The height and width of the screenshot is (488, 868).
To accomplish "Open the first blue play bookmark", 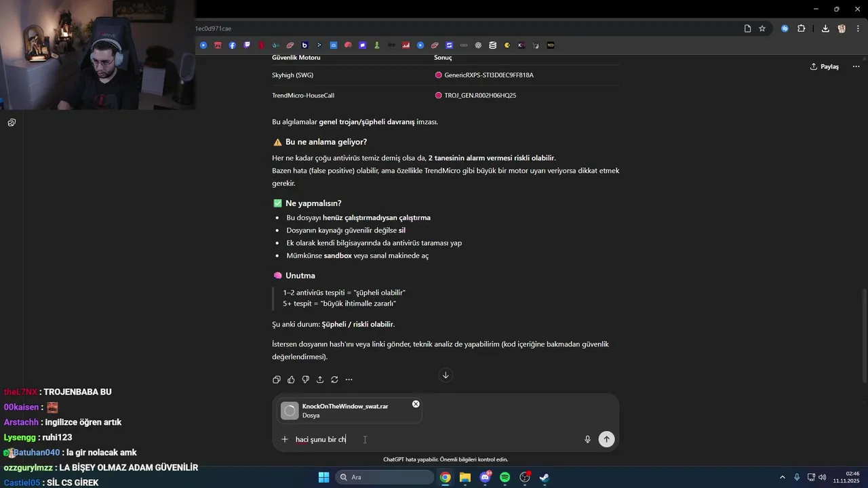I will click(203, 45).
